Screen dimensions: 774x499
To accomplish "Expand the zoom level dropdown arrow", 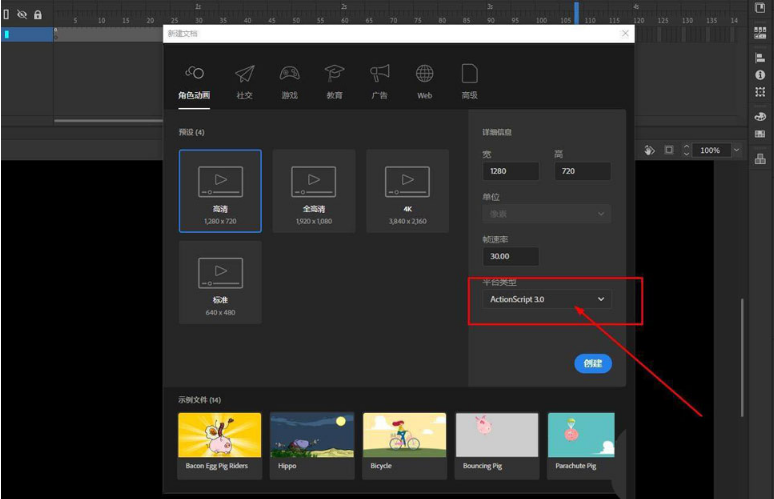I will (736, 150).
